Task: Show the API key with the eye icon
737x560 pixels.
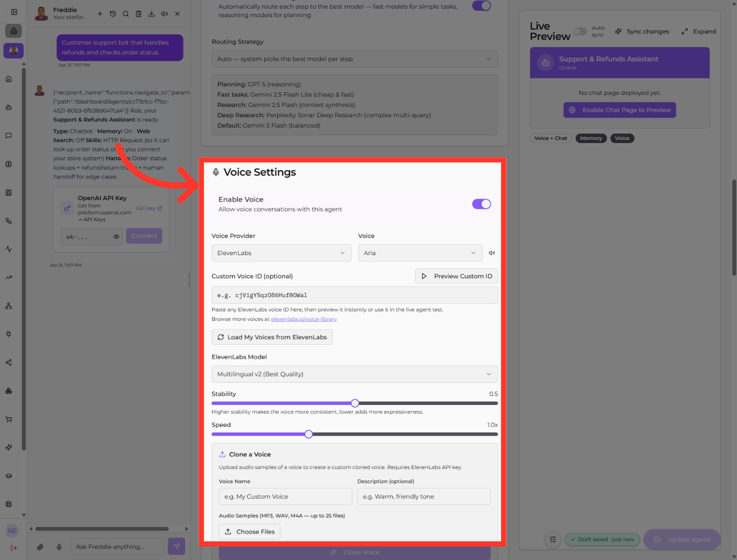Action: coord(116,236)
